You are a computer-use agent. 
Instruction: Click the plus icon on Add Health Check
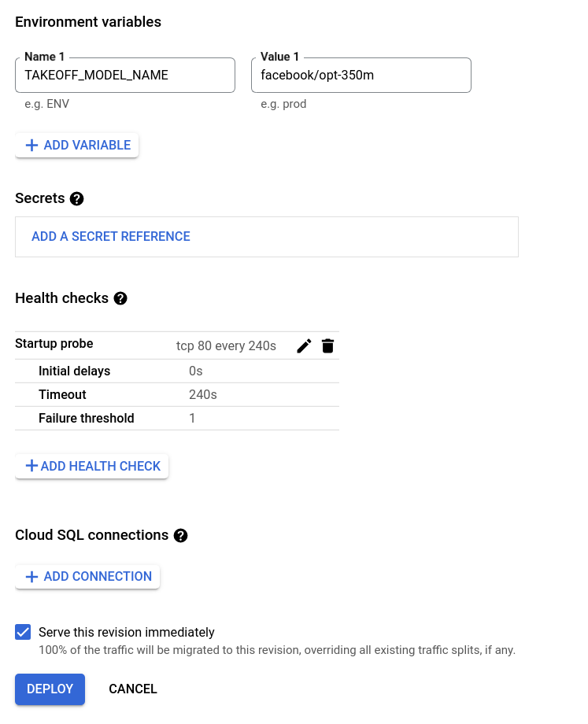(31, 466)
